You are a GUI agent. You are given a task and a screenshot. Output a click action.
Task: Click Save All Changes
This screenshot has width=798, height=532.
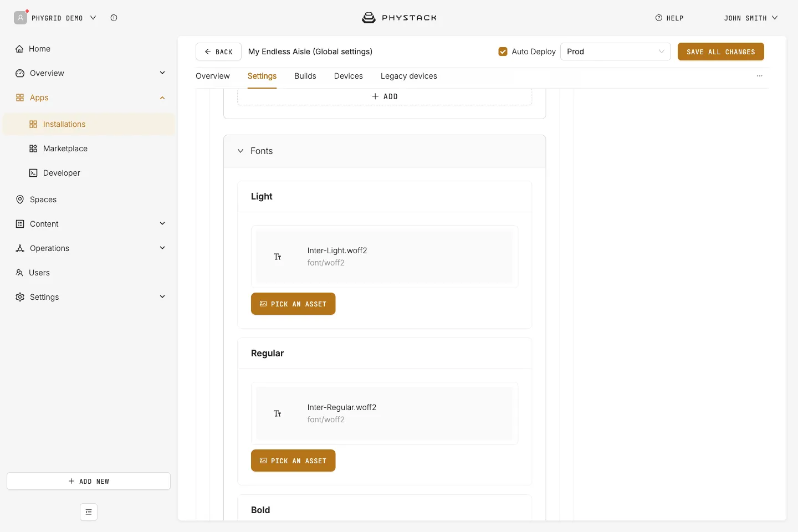coord(721,52)
